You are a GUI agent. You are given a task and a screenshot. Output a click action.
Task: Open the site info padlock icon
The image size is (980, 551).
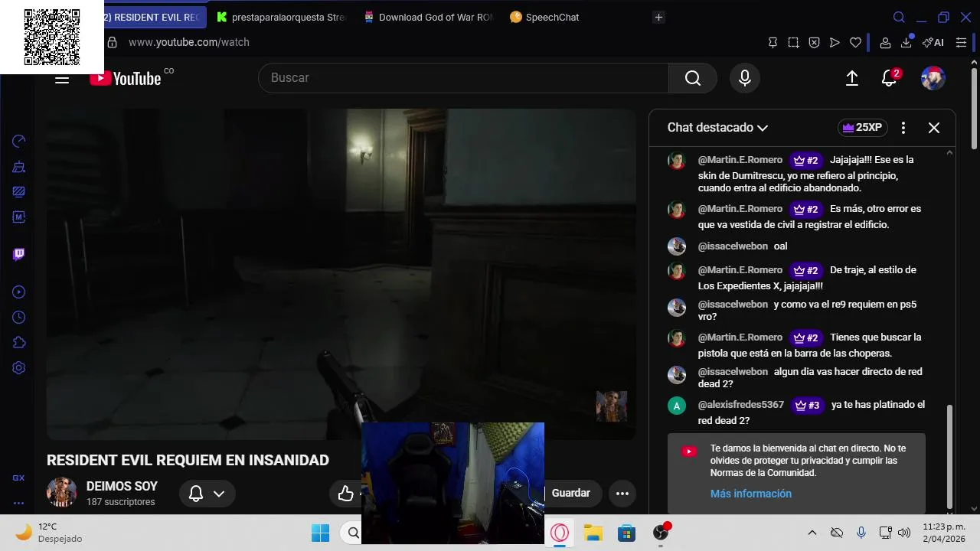point(113,43)
